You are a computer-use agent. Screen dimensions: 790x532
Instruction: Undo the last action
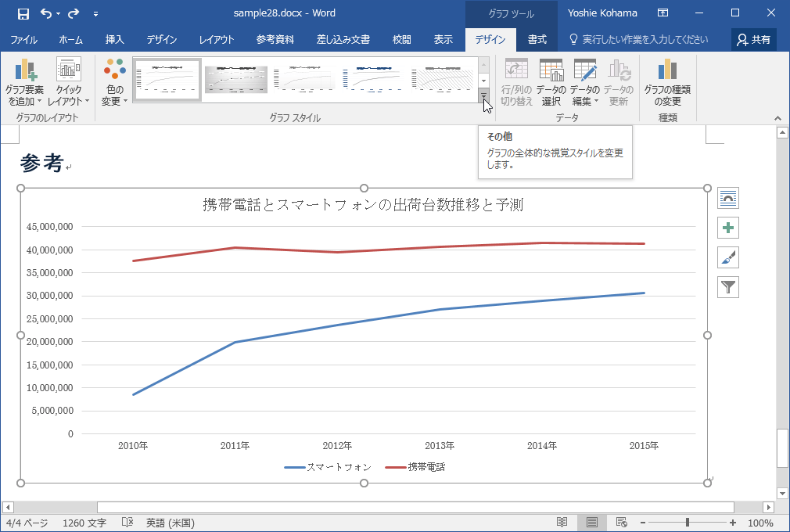click(x=46, y=13)
